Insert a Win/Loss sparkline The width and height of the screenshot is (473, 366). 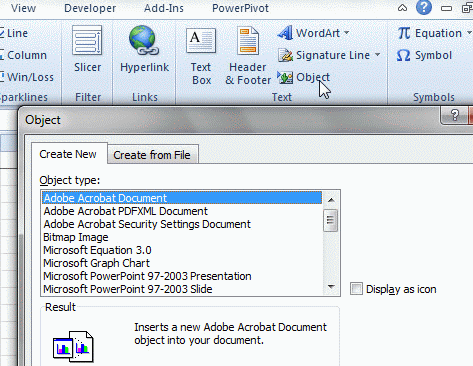[x=27, y=77]
